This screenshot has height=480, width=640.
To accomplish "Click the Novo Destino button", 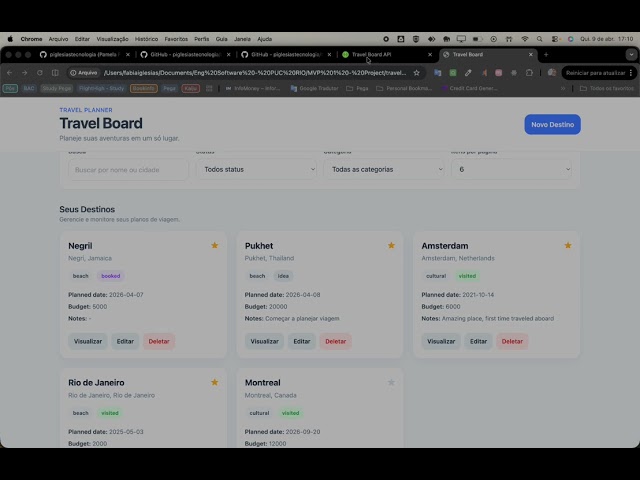I will [x=552, y=124].
